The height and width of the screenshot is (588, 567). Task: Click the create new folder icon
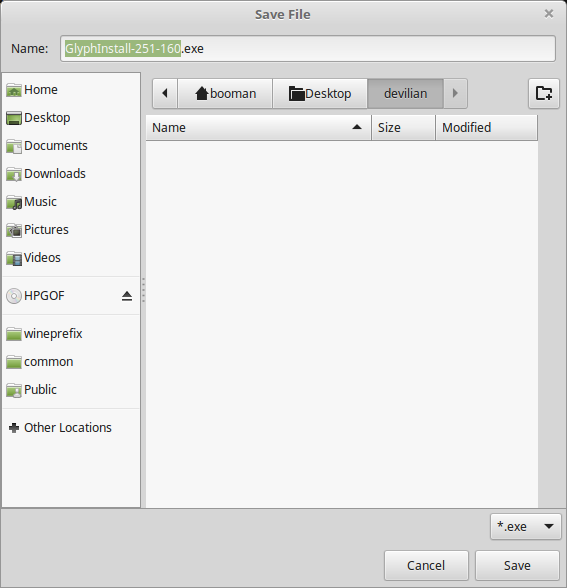tap(543, 93)
